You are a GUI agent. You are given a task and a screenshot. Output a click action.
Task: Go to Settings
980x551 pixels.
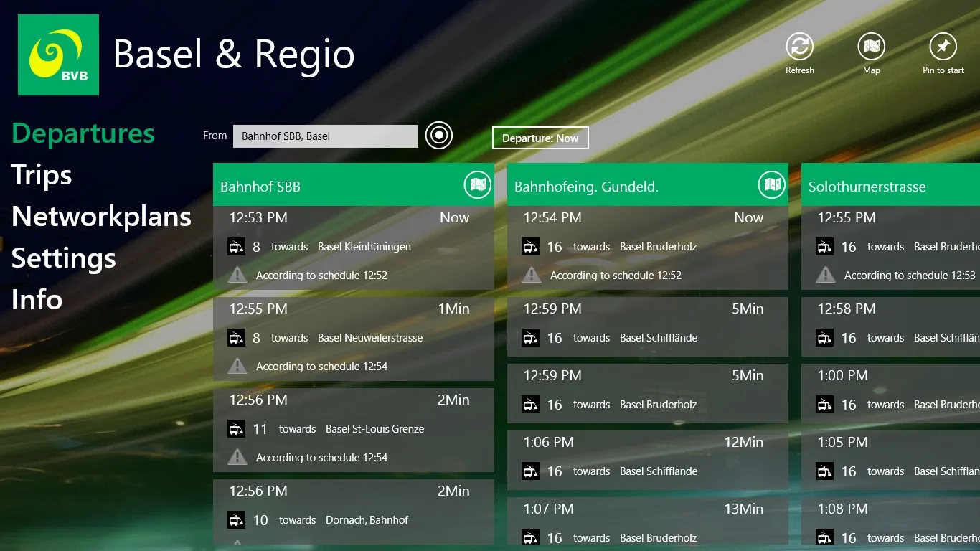[64, 258]
